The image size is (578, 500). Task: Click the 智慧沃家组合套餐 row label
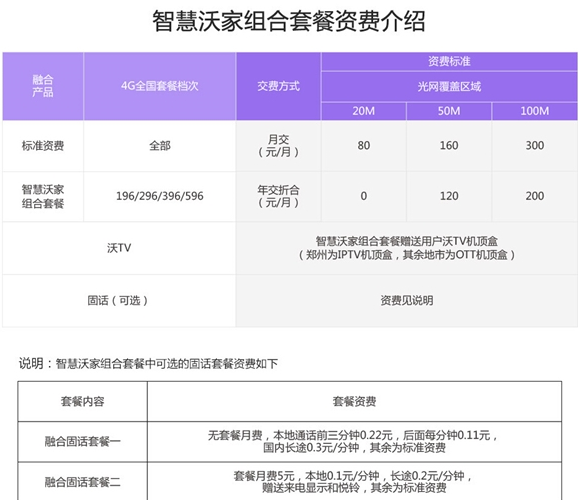(x=43, y=196)
